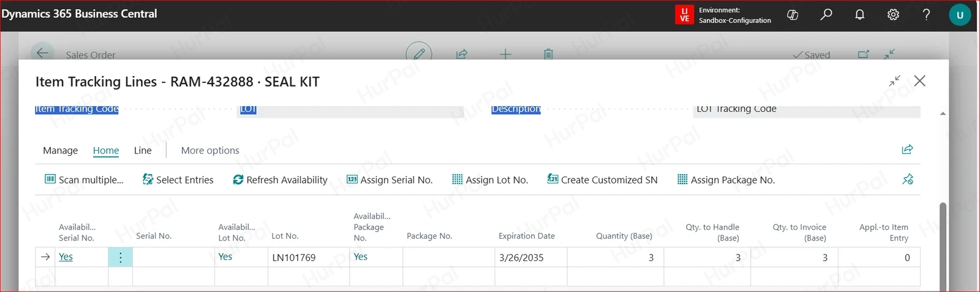The width and height of the screenshot is (980, 292).
Task: Sort by Serial No. column header
Action: click(x=154, y=236)
